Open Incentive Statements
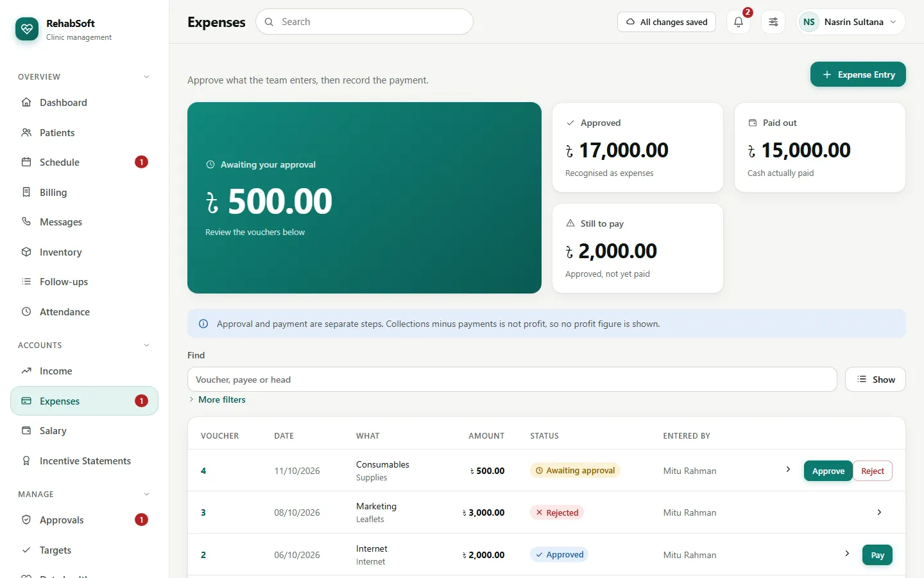The image size is (924, 578). [x=84, y=460]
